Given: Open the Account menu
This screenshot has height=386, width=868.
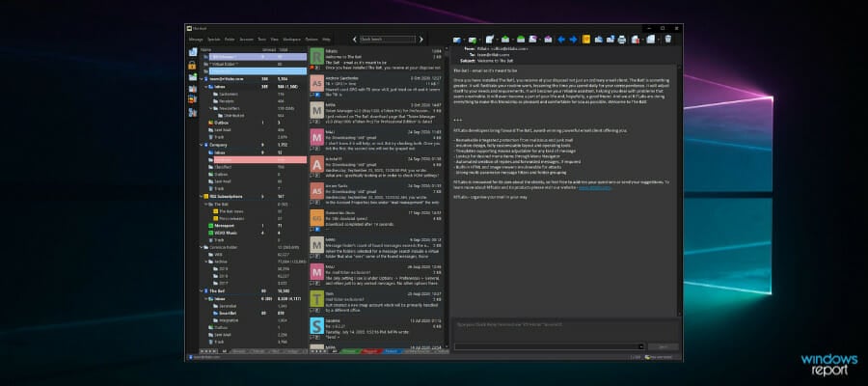Looking at the screenshot, I should pyautogui.click(x=246, y=40).
